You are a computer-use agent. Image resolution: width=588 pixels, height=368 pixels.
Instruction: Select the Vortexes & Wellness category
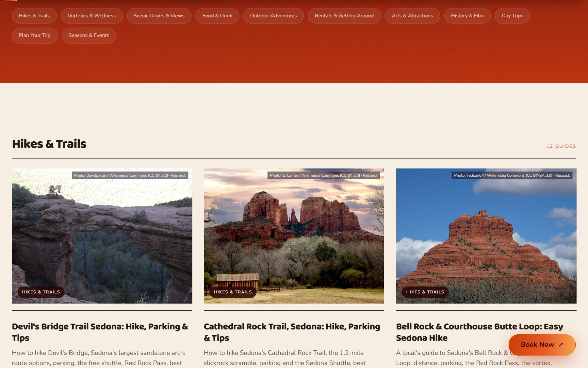pyautogui.click(x=92, y=16)
